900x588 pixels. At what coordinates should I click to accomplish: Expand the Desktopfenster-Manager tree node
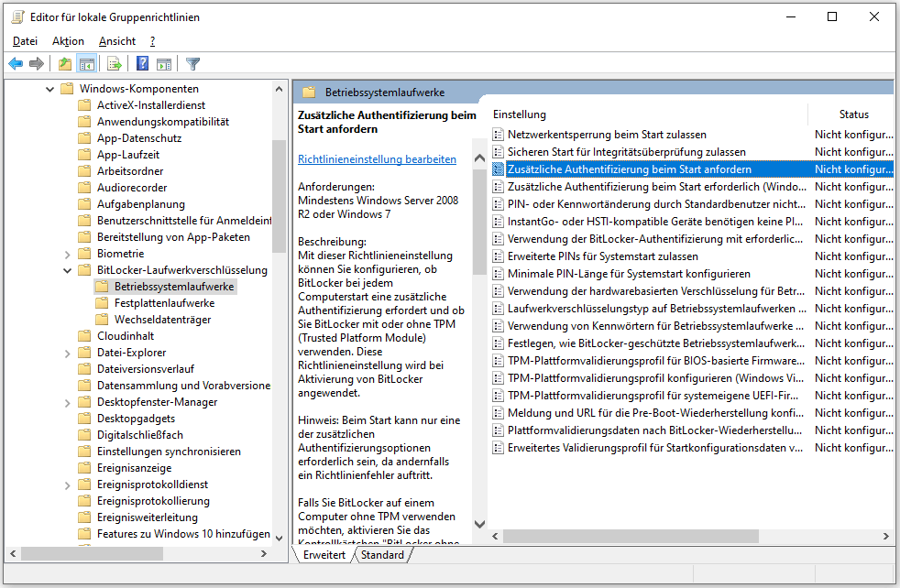[67, 403]
